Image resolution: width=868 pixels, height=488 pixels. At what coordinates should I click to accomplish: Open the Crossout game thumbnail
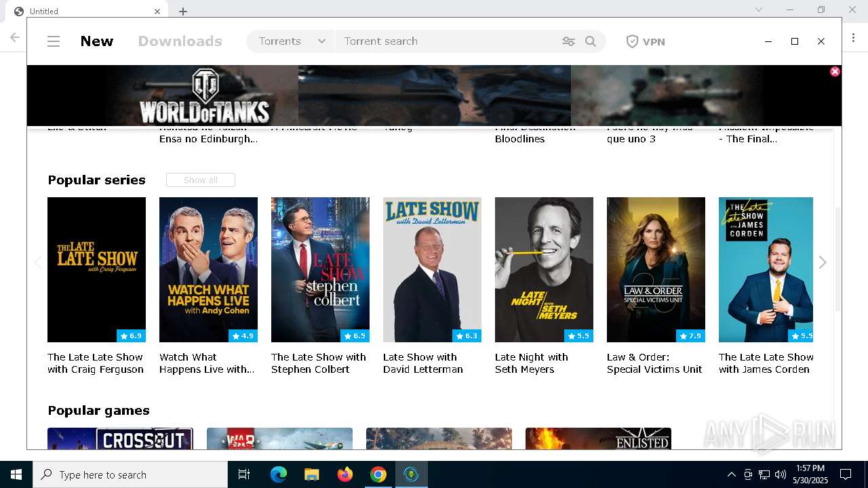(120, 439)
